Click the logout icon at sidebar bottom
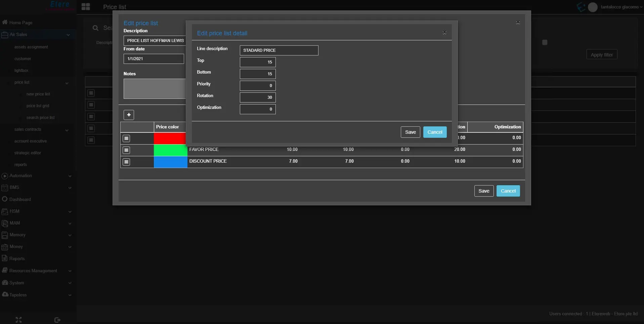The width and height of the screenshot is (644, 324). [x=57, y=320]
